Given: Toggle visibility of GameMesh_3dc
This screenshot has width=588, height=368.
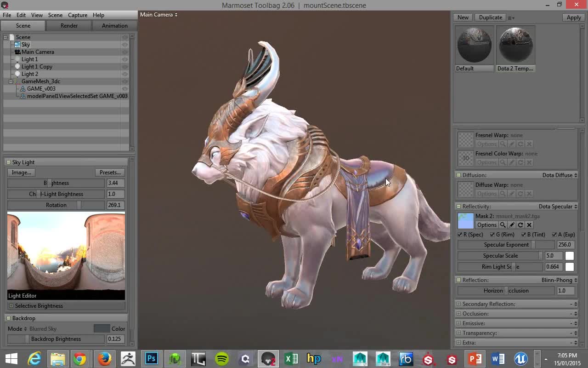Looking at the screenshot, I should coord(124,81).
